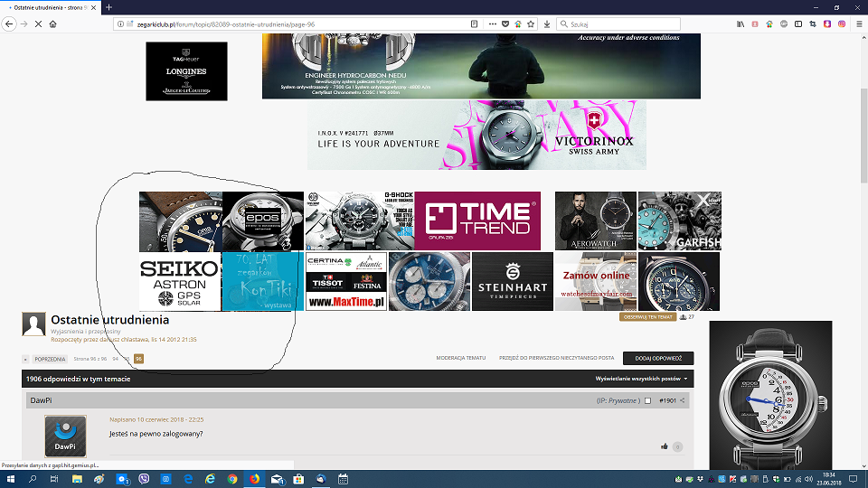Open File Explorer from taskbar
868x488 pixels.
point(77,479)
